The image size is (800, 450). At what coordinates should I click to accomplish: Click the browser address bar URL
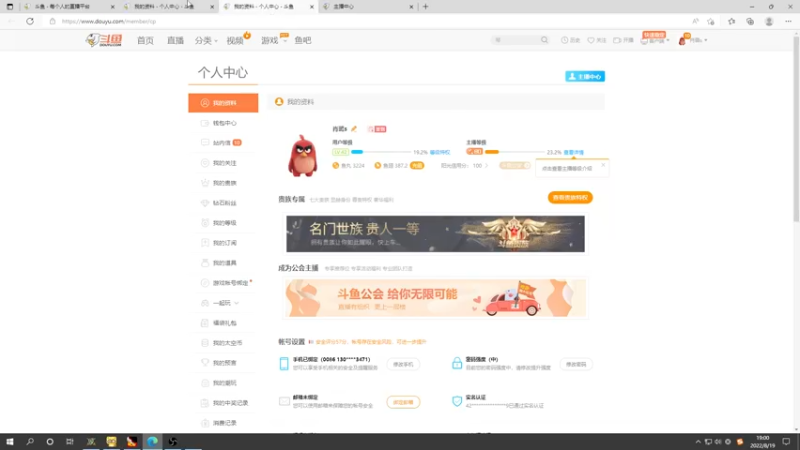tap(109, 21)
